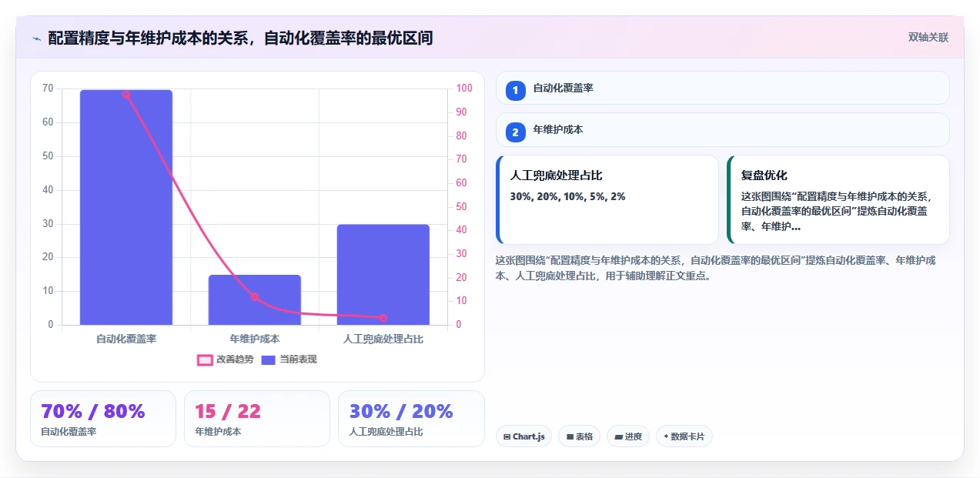Screen dimensions: 980x478
Task: Click the 自动化覆盖率 x-axis label
Action: click(x=126, y=339)
